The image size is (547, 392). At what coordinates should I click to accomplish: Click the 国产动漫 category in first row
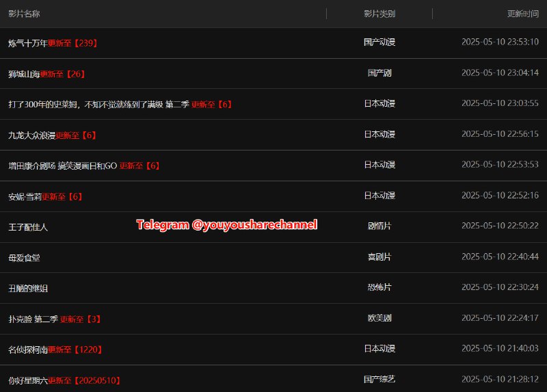tap(379, 42)
